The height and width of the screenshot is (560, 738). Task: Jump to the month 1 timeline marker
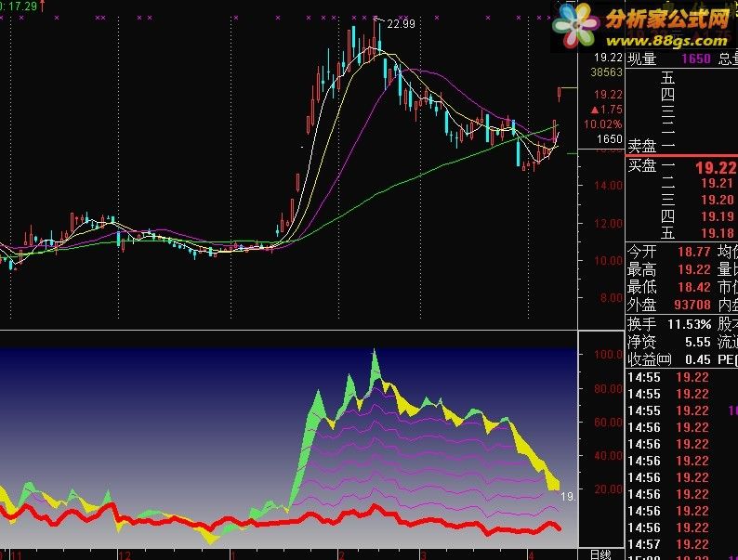click(x=232, y=555)
